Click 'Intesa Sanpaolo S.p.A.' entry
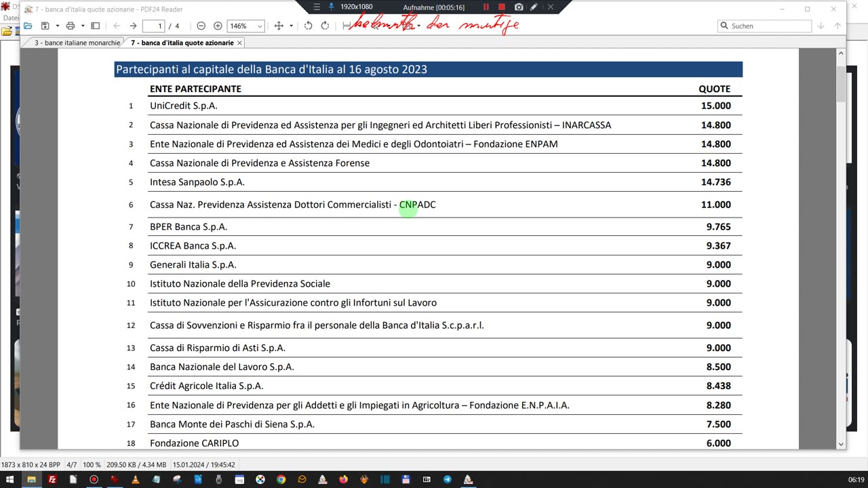 197,182
